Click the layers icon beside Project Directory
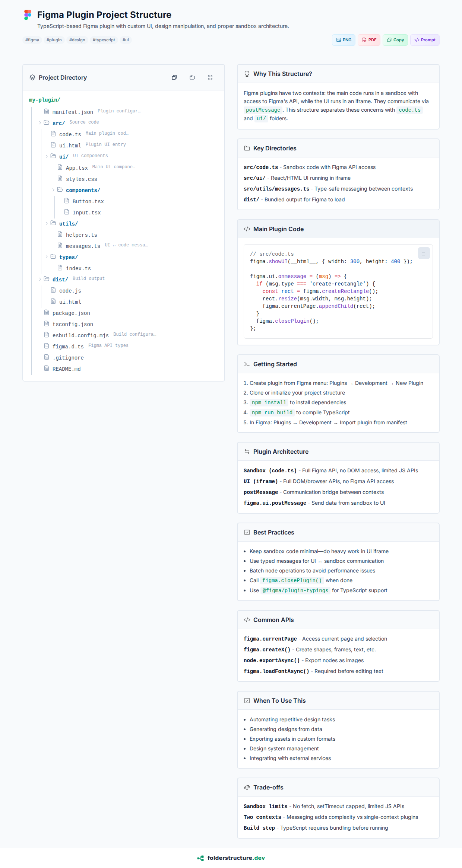462x868 pixels. click(32, 77)
